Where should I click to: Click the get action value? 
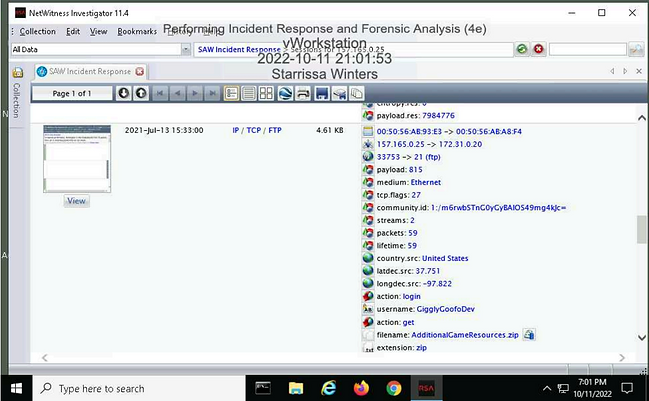click(408, 322)
